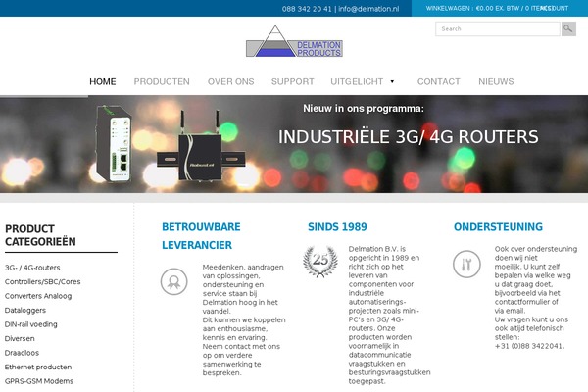588x392 pixels.
Task: Open Converters Analoog category
Action: pyautogui.click(x=38, y=296)
